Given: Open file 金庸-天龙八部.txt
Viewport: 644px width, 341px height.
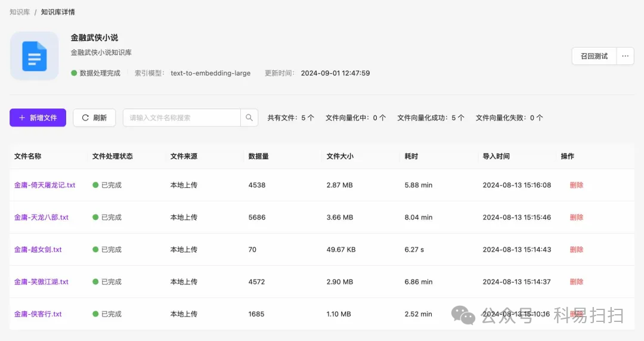Looking at the screenshot, I should (41, 218).
